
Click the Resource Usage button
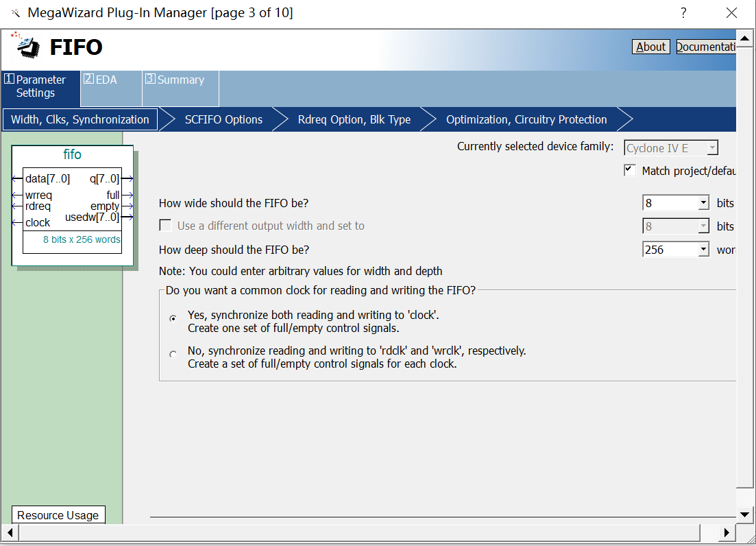[58, 515]
